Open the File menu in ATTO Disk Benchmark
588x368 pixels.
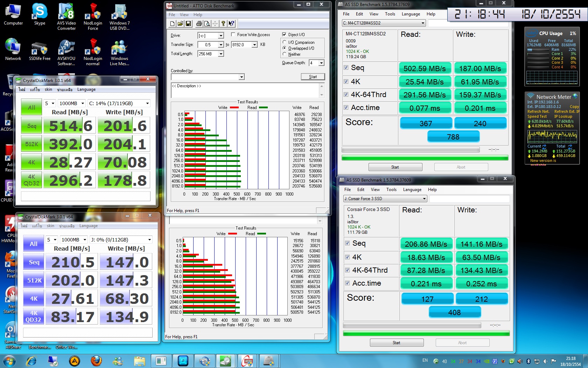(x=172, y=15)
